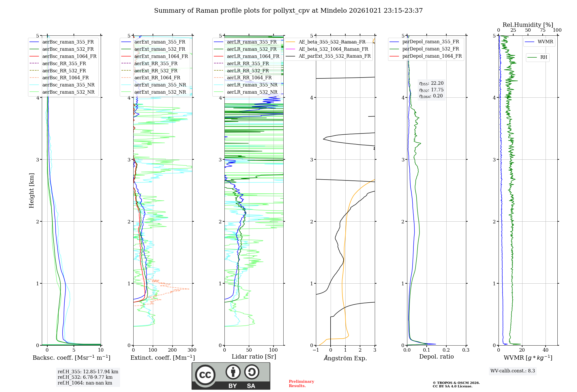Click the eta 355 depolarization annotation box
This screenshot has height=392, width=577.
(x=431, y=90)
